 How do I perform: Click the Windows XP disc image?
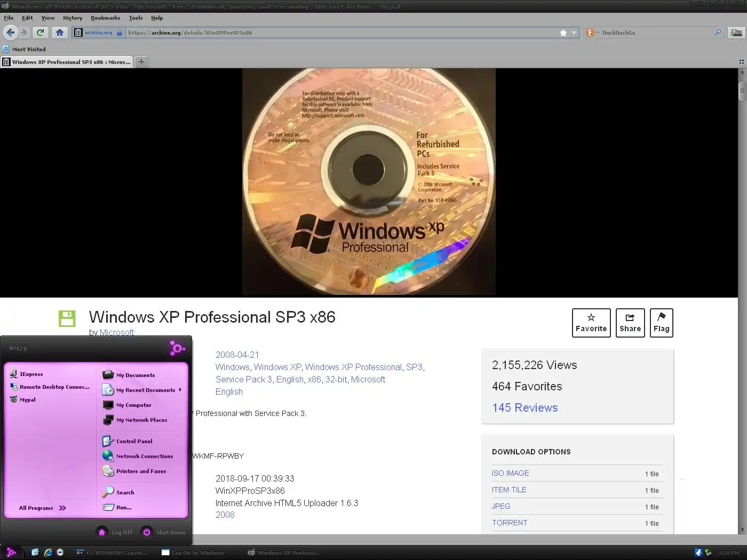point(369,181)
